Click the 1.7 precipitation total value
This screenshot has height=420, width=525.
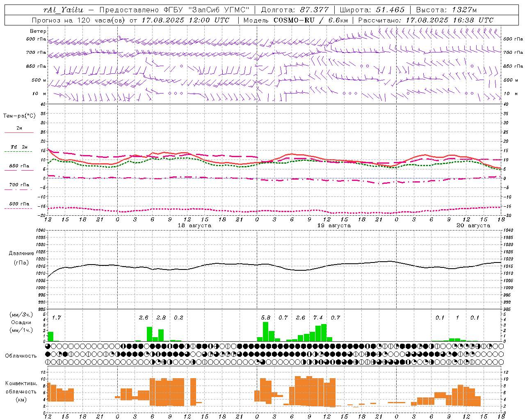(56, 317)
